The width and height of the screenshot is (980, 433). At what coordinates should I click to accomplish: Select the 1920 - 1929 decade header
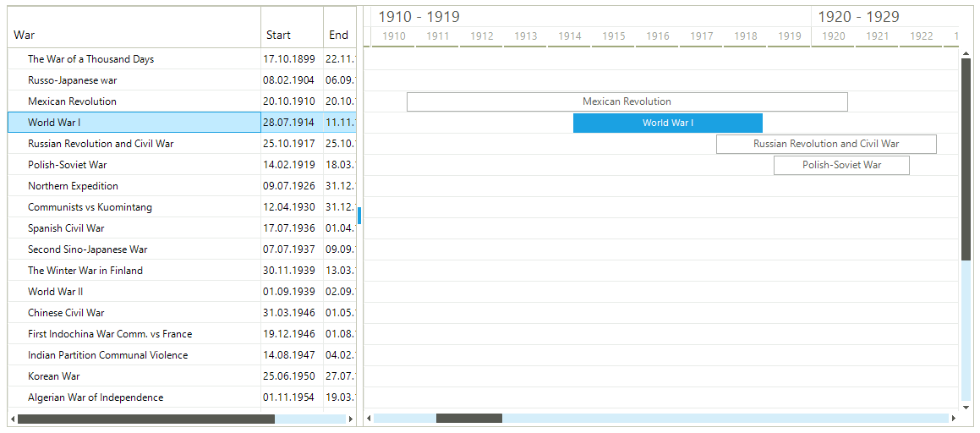tap(858, 17)
